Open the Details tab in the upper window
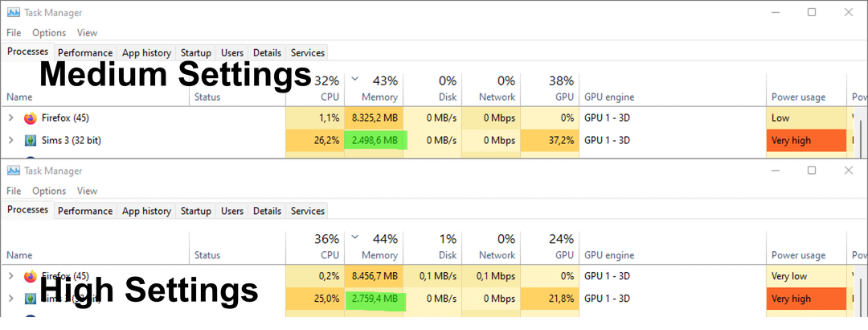This screenshot has height=330, width=868. 267,53
